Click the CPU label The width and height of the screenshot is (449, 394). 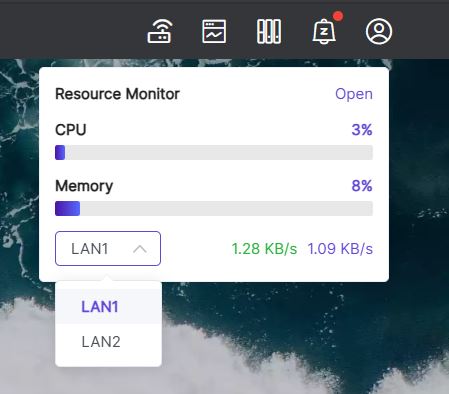(71, 130)
